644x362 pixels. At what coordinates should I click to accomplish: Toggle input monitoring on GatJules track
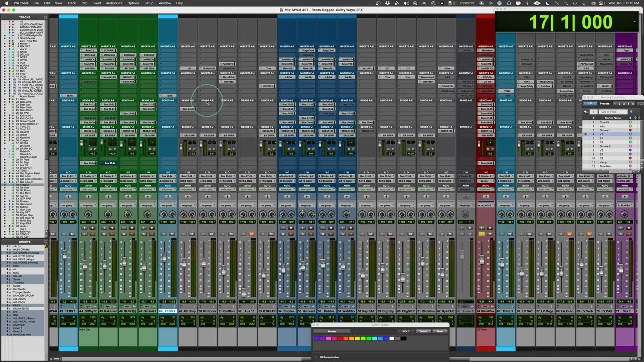104,227
